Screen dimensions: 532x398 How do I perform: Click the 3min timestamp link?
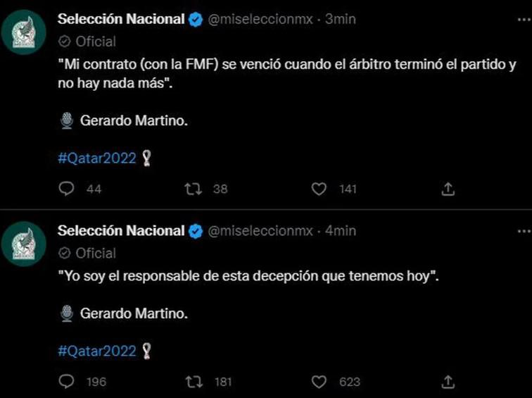[340, 20]
